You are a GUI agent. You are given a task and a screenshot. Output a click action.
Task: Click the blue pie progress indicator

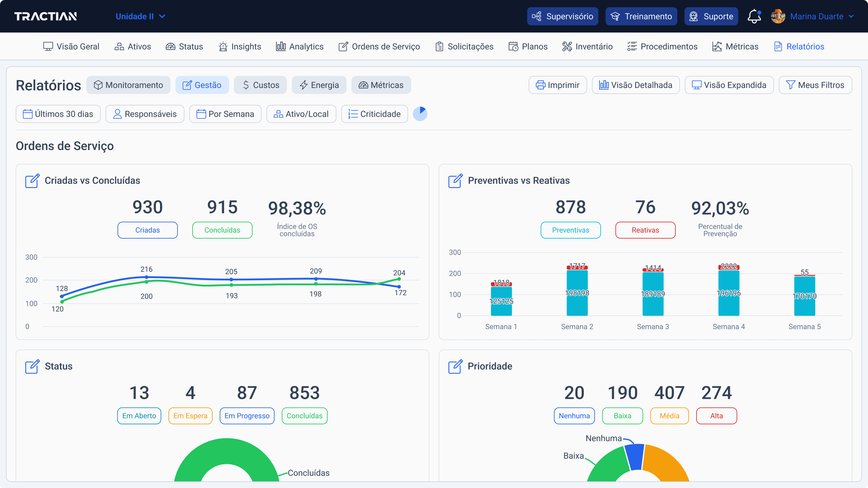tap(420, 114)
